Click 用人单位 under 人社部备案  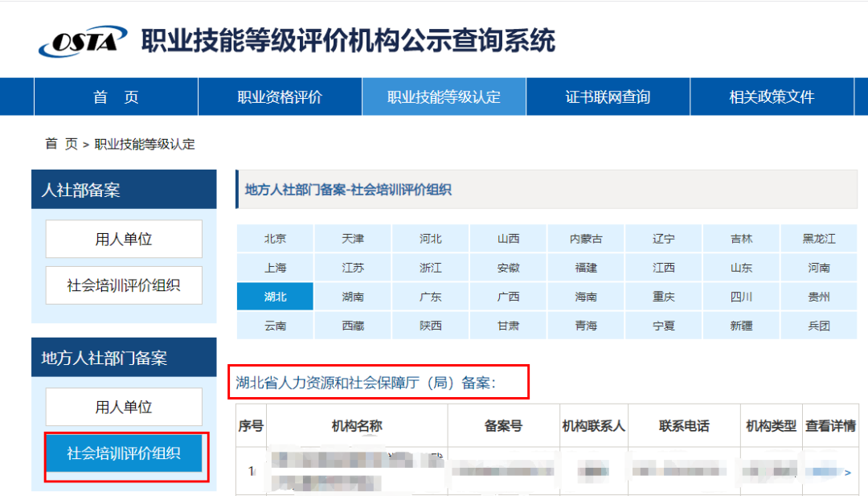coord(123,239)
